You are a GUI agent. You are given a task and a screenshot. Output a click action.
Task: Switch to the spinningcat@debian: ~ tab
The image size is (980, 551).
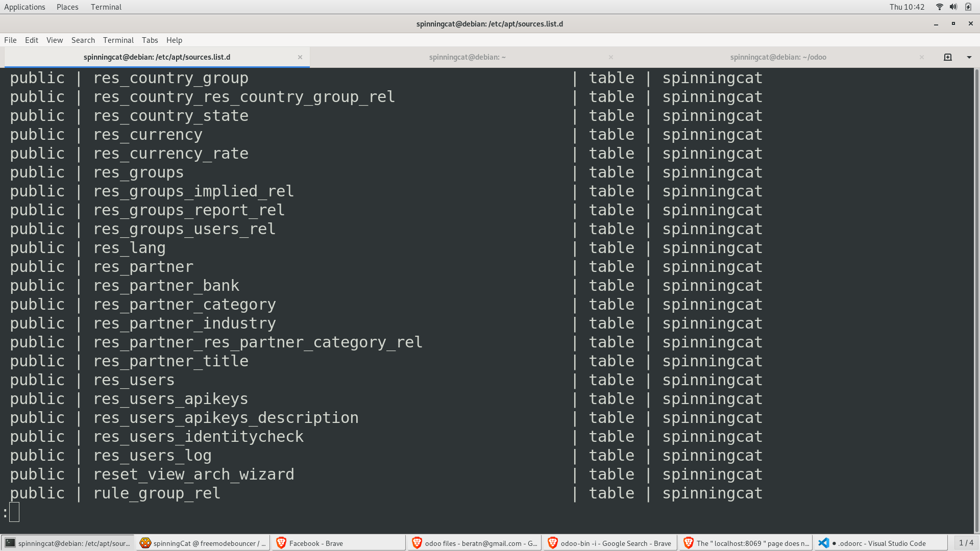point(467,57)
